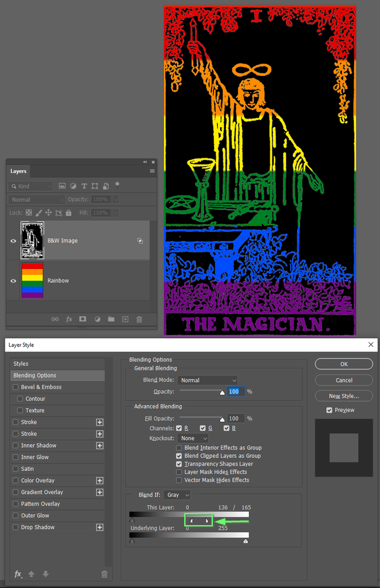380x588 pixels.
Task: Click the new adjustment layer icon
Action: point(97,319)
